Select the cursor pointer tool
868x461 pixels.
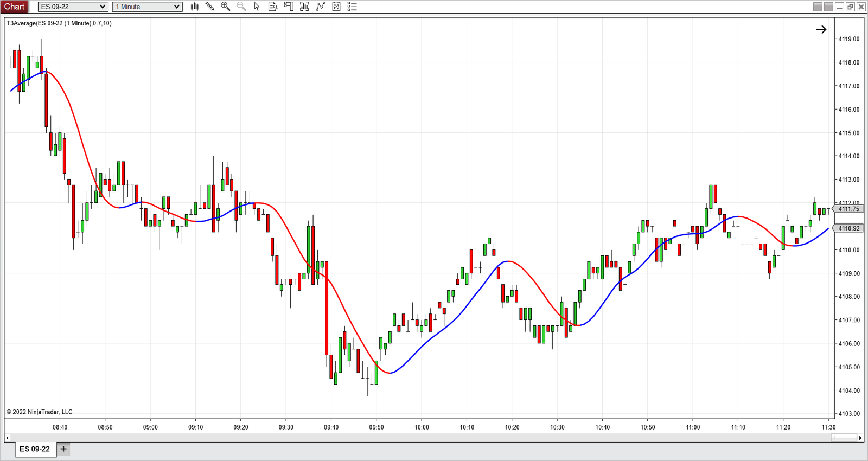click(257, 7)
